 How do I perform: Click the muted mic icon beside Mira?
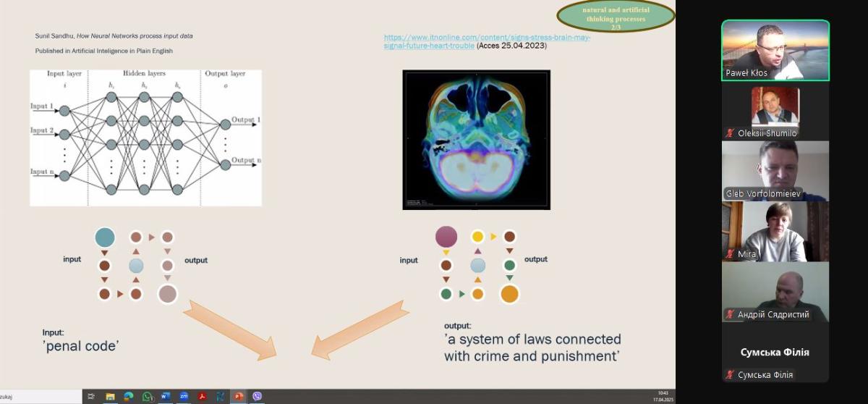coord(731,254)
